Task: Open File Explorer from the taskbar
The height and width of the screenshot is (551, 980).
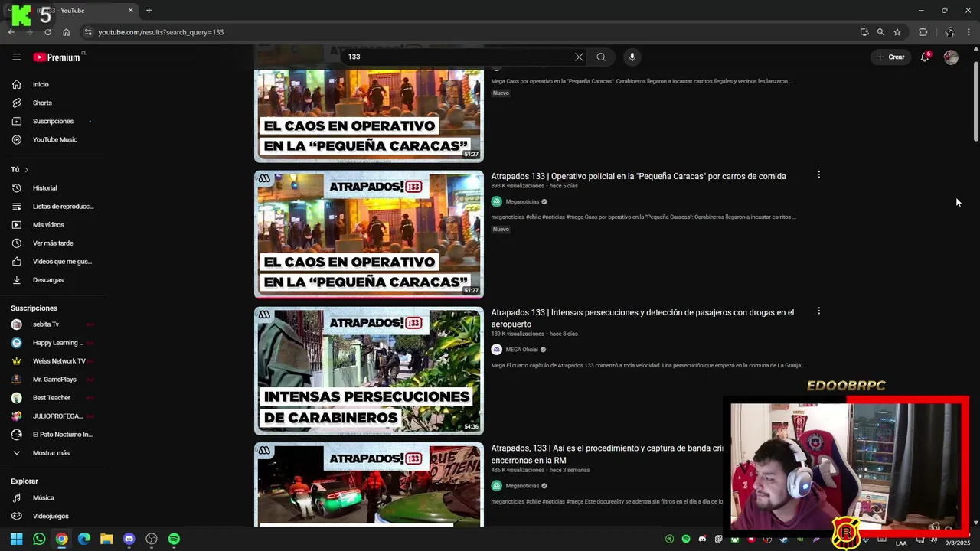Action: coord(106,539)
